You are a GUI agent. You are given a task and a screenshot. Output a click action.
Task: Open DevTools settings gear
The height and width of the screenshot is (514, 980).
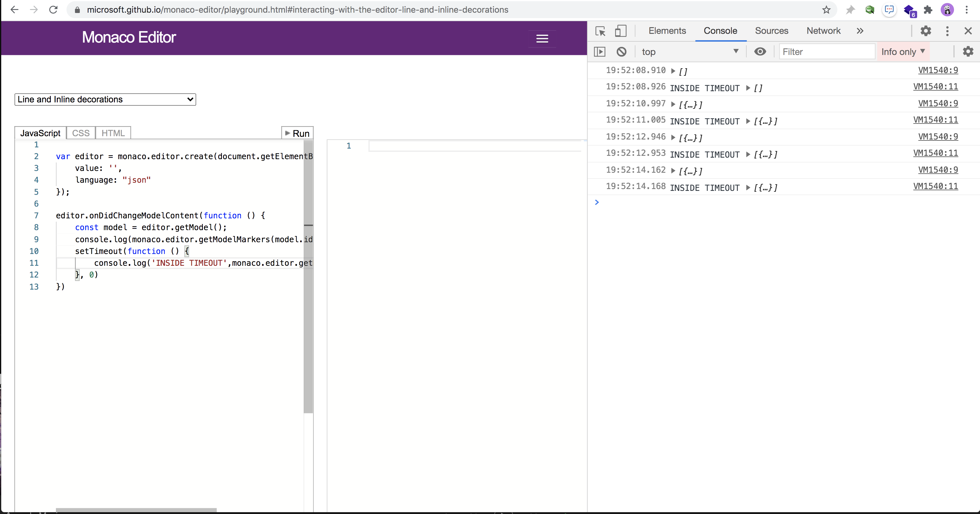click(x=926, y=31)
